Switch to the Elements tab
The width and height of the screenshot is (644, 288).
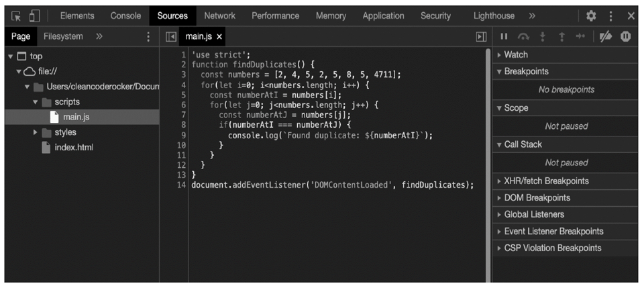[x=77, y=16]
